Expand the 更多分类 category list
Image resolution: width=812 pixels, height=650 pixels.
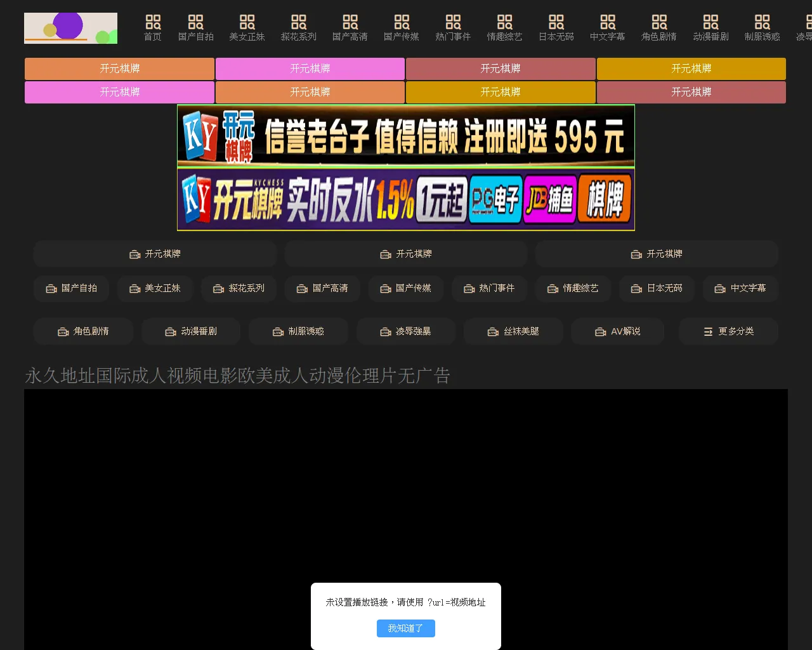[x=728, y=331]
